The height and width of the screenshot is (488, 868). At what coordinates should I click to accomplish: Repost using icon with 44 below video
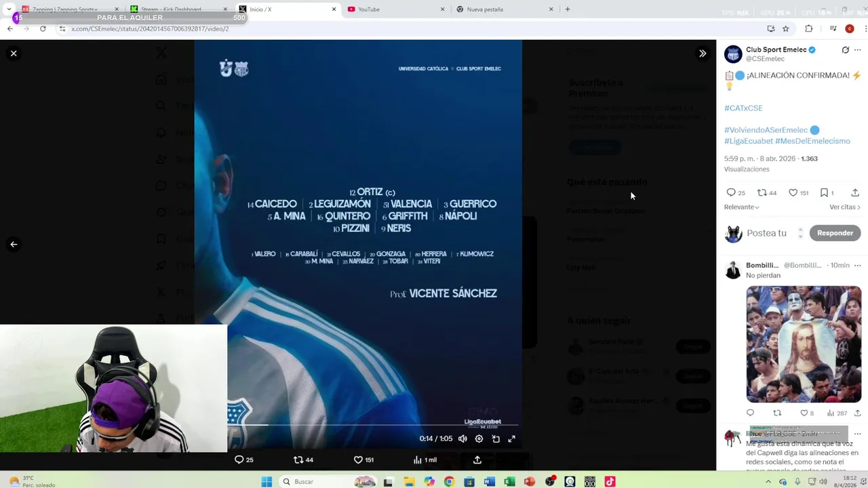point(303,460)
